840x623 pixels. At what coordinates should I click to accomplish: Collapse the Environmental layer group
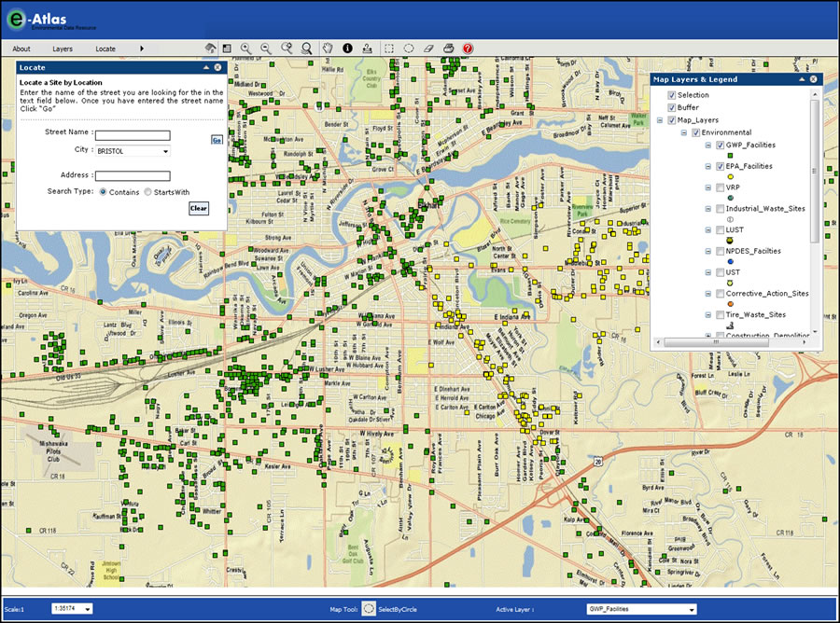[684, 132]
